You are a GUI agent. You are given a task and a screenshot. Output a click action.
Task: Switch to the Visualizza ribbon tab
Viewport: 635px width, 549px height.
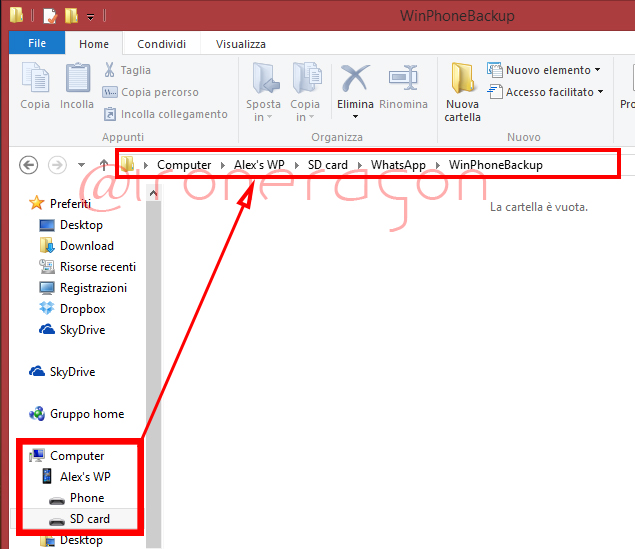click(x=241, y=44)
